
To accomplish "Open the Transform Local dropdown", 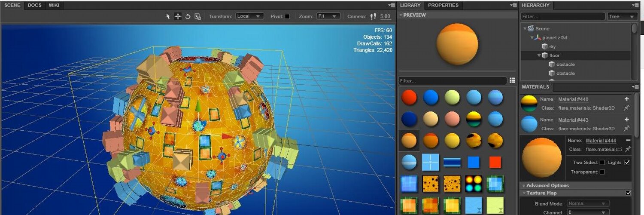I will point(249,16).
